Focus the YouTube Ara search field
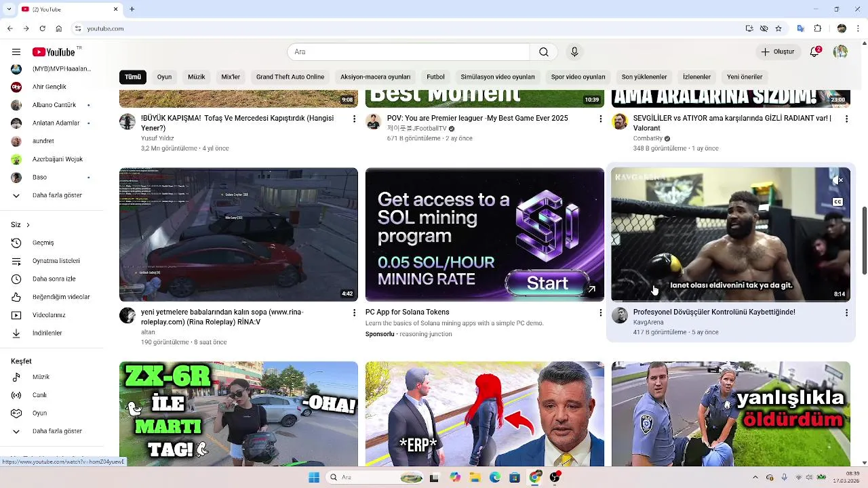 (408, 52)
